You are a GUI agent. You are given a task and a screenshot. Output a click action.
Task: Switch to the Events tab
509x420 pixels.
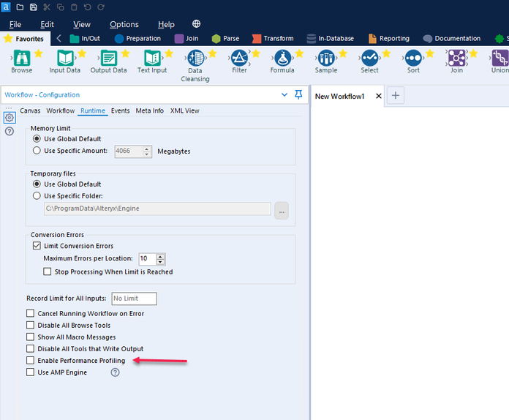pyautogui.click(x=120, y=110)
